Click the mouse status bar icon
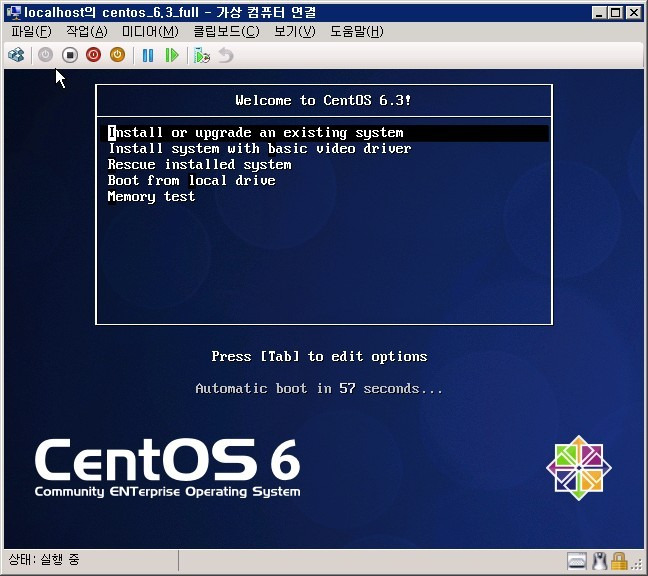This screenshot has height=576, width=648. click(600, 561)
